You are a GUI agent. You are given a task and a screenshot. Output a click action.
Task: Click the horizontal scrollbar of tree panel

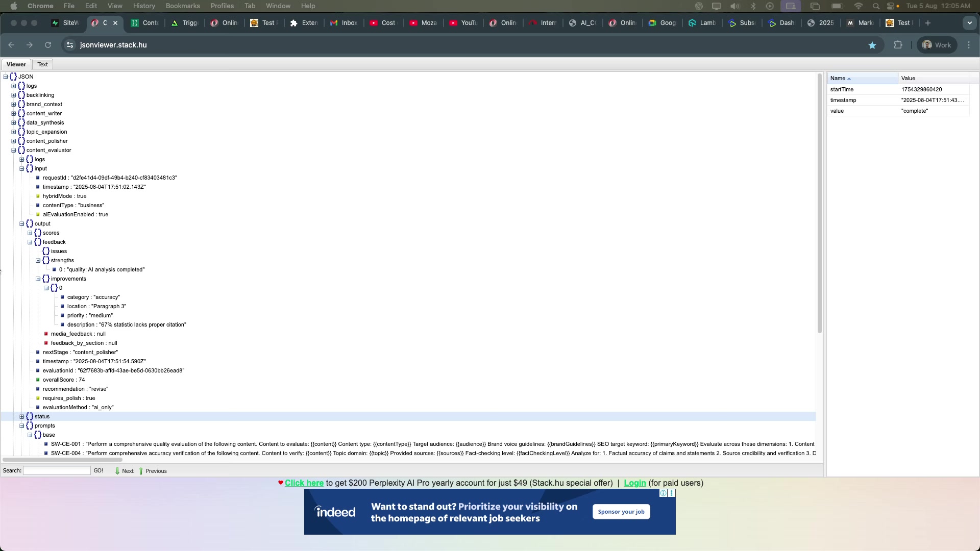click(x=62, y=460)
